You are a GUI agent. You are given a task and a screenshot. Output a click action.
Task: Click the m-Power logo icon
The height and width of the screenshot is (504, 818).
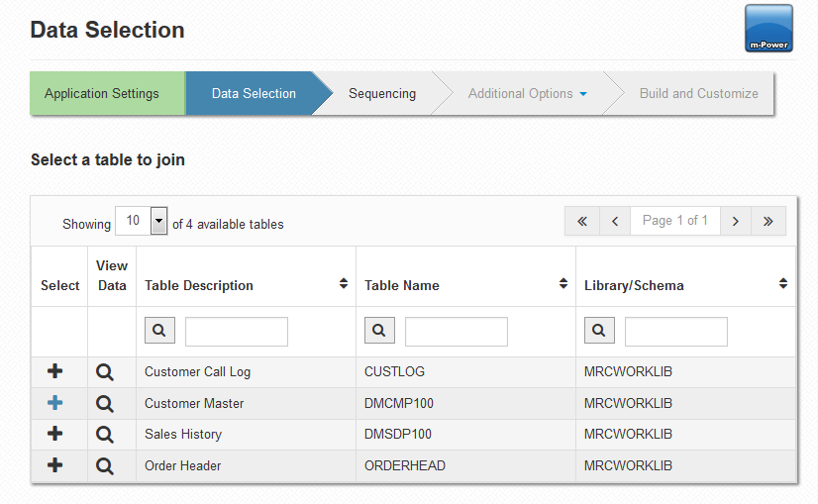point(768,28)
